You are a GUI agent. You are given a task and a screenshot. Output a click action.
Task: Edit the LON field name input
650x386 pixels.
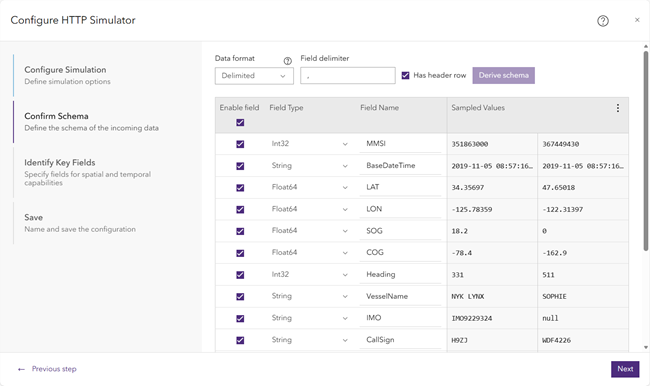coord(400,209)
